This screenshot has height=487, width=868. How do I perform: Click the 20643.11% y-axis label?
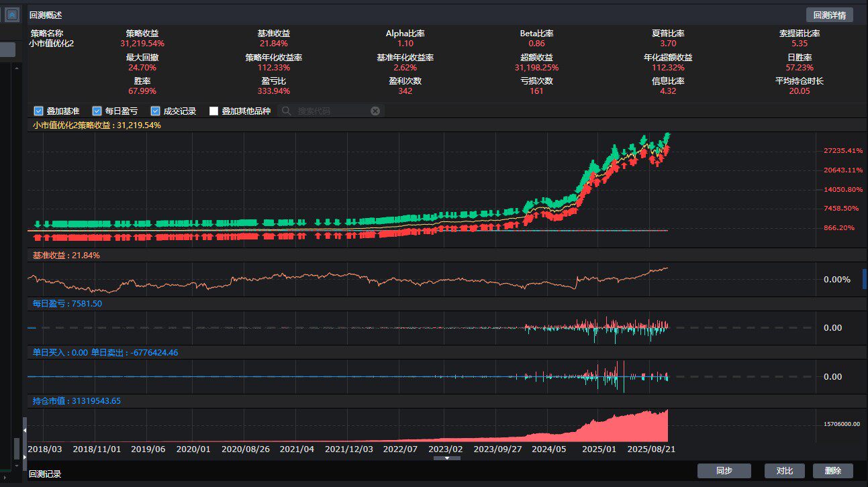[843, 170]
